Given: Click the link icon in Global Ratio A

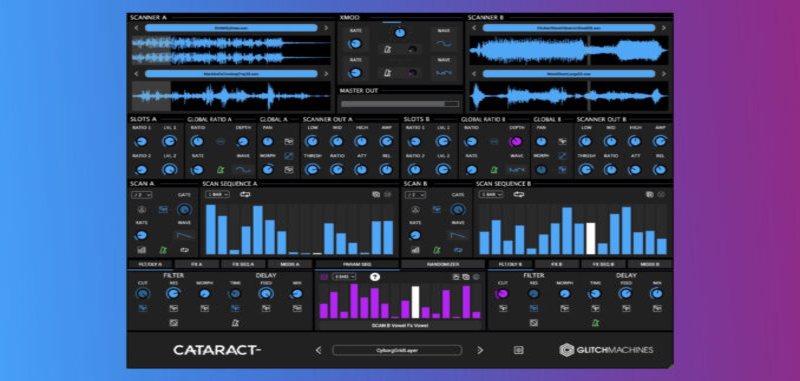Looking at the screenshot, I should [220, 142].
